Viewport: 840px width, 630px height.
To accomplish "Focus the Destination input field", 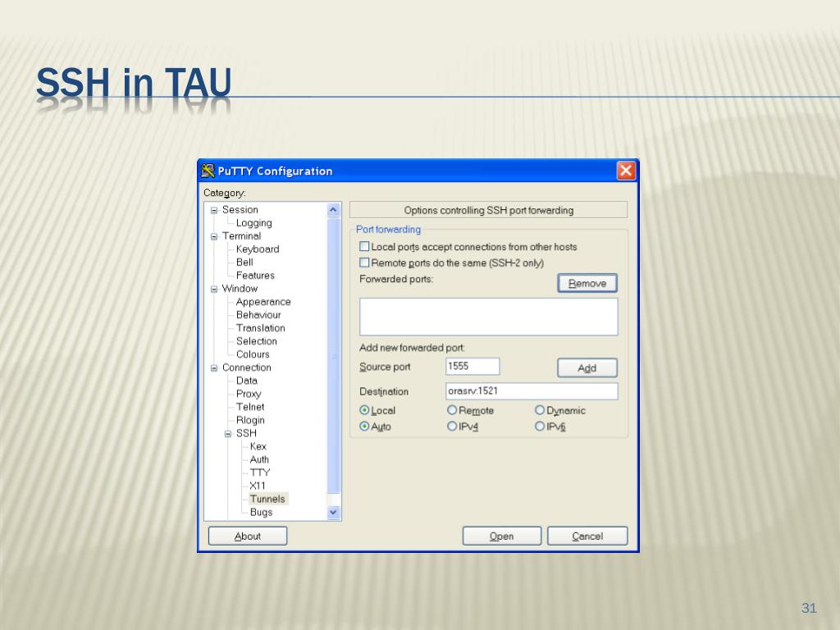I will pos(532,391).
